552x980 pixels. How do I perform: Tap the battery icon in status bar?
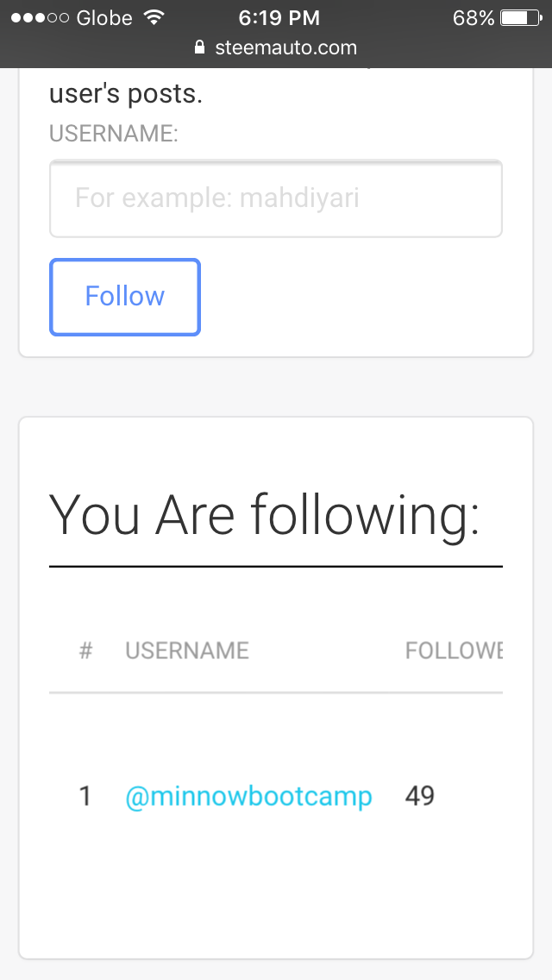519,17
